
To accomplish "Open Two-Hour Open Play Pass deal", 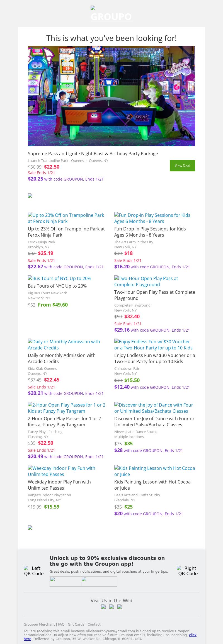I will click(146, 281).
